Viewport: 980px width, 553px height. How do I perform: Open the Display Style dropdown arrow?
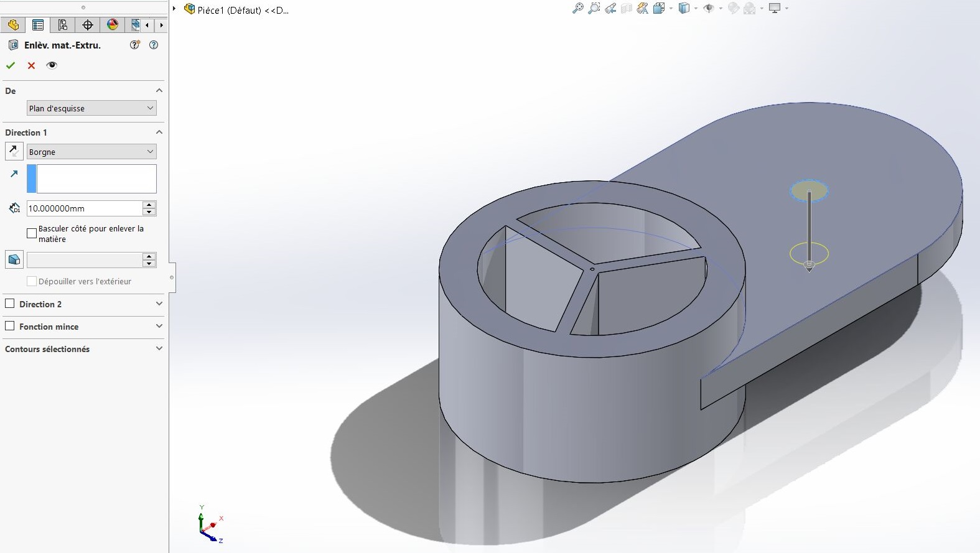(696, 9)
